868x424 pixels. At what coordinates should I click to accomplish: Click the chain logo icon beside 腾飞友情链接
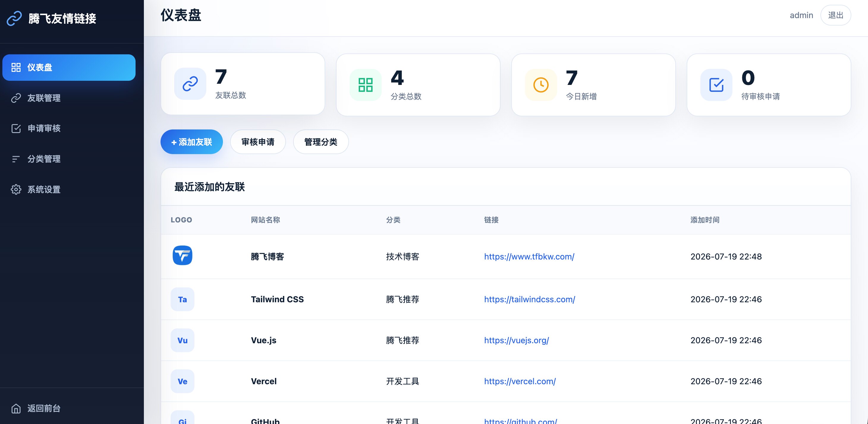[14, 18]
